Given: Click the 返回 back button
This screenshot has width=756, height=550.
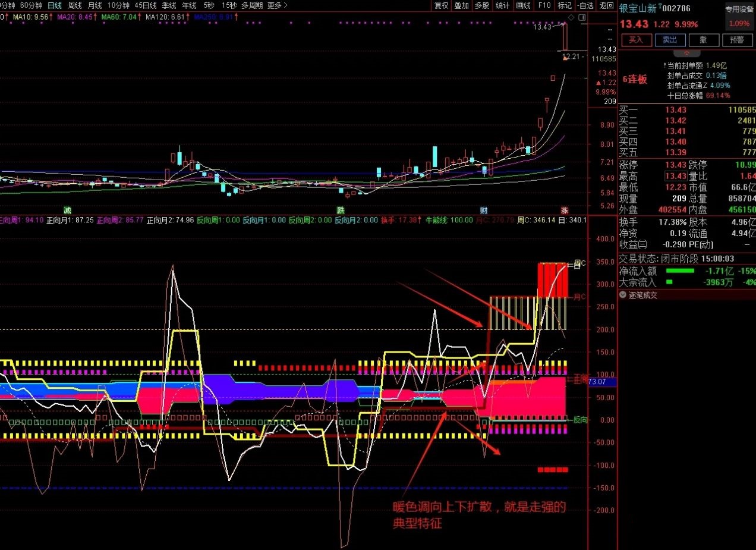Looking at the screenshot, I should point(607,5).
